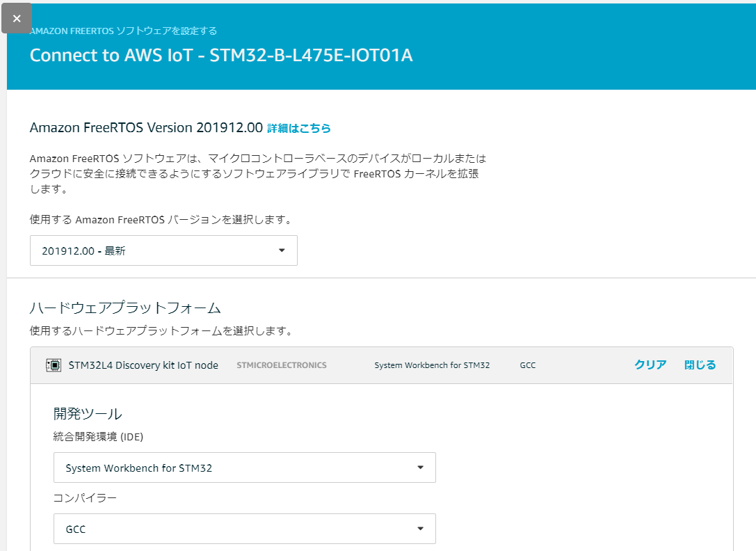Image resolution: width=756 pixels, height=551 pixels.
Task: Click the AMAZON FREERTOS ソフトウェアを設定する breadcrumb
Action: tap(123, 31)
